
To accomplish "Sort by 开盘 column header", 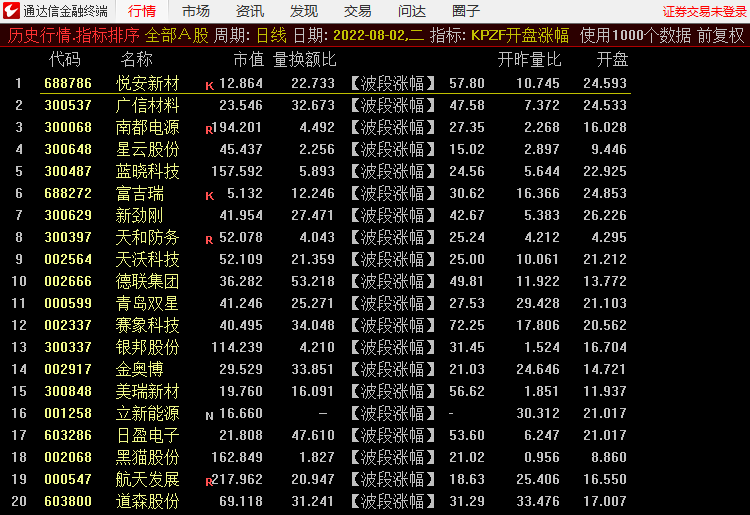I will click(x=612, y=59).
